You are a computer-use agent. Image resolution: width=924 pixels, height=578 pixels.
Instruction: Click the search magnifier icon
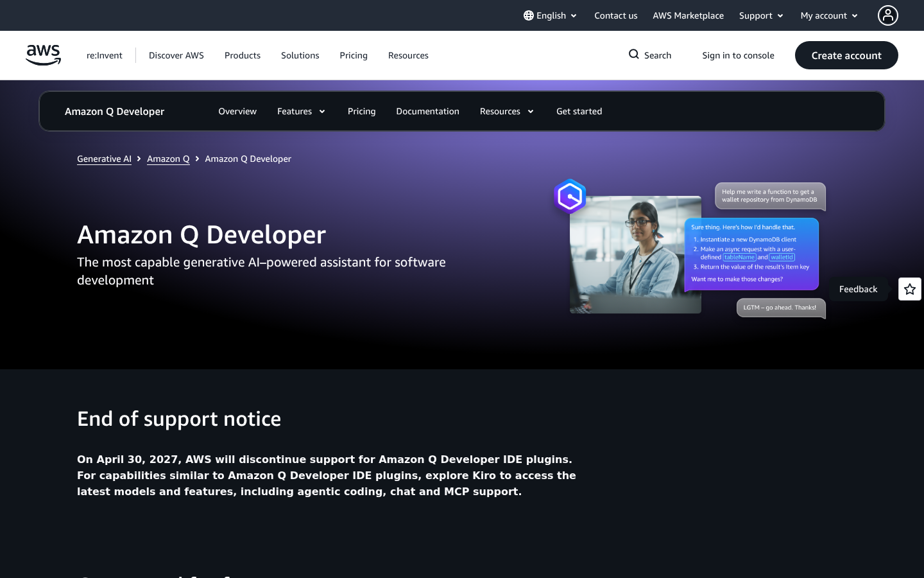pyautogui.click(x=634, y=55)
